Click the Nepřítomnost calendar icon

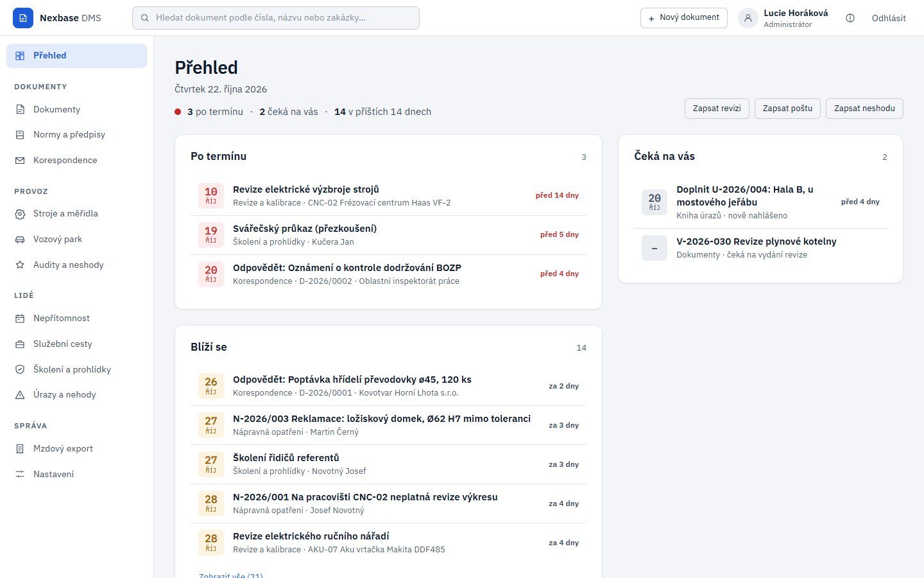tap(20, 319)
